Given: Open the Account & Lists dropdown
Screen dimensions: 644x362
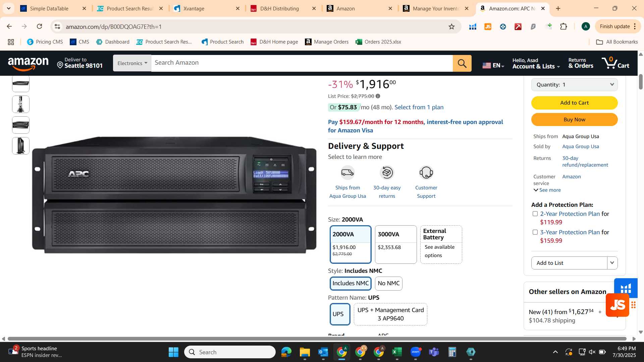Looking at the screenshot, I should [x=536, y=63].
